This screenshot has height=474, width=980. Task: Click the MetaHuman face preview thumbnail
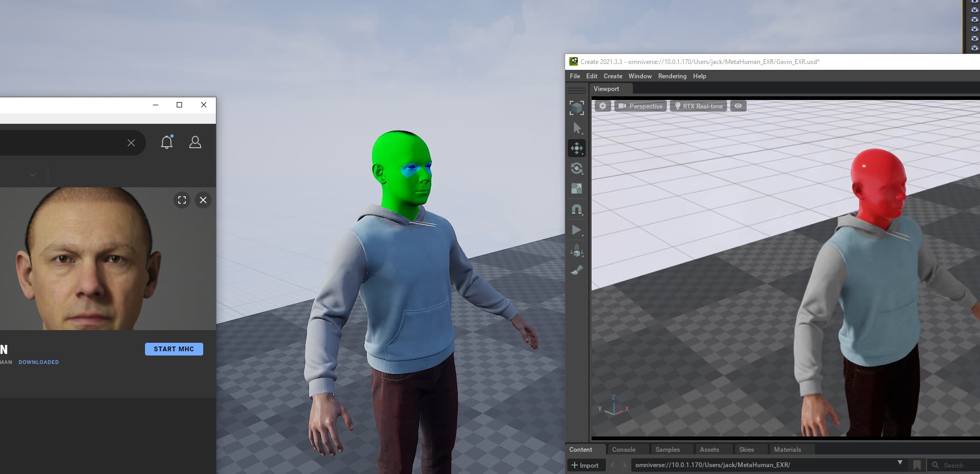[x=108, y=259]
